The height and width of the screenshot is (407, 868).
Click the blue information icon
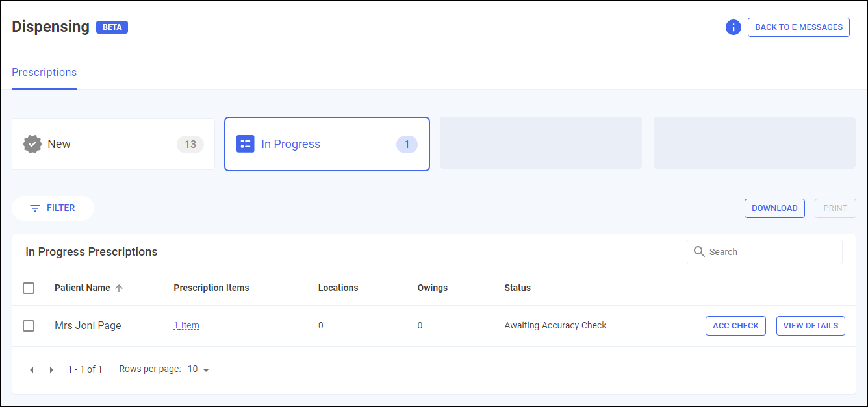(733, 27)
